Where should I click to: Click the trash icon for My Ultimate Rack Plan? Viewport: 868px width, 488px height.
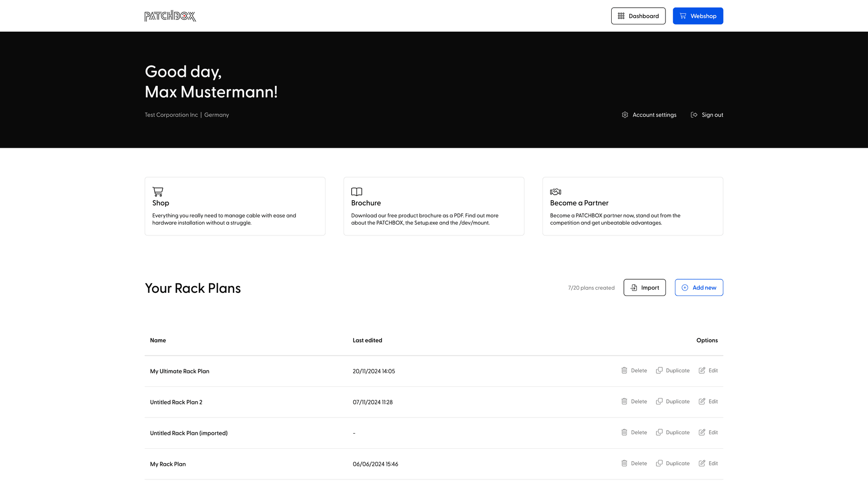(624, 370)
